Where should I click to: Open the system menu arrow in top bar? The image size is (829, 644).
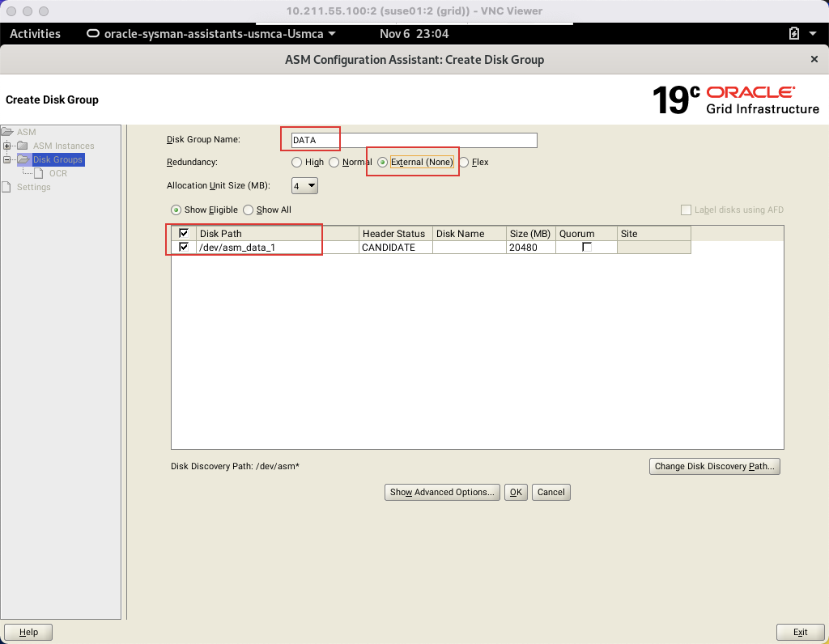[813, 33]
